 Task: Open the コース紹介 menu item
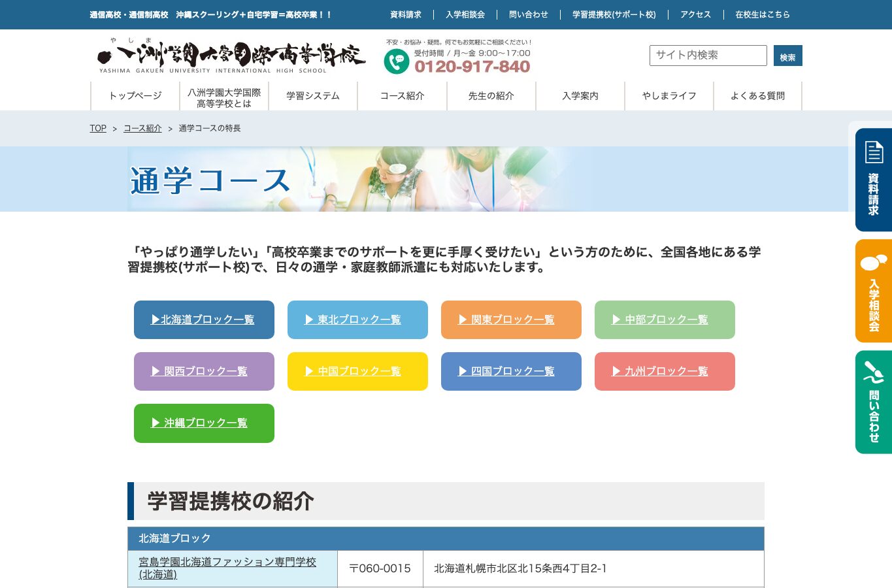pos(403,96)
